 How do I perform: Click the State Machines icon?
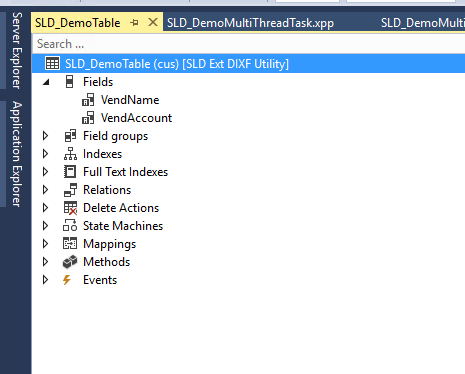click(x=70, y=226)
